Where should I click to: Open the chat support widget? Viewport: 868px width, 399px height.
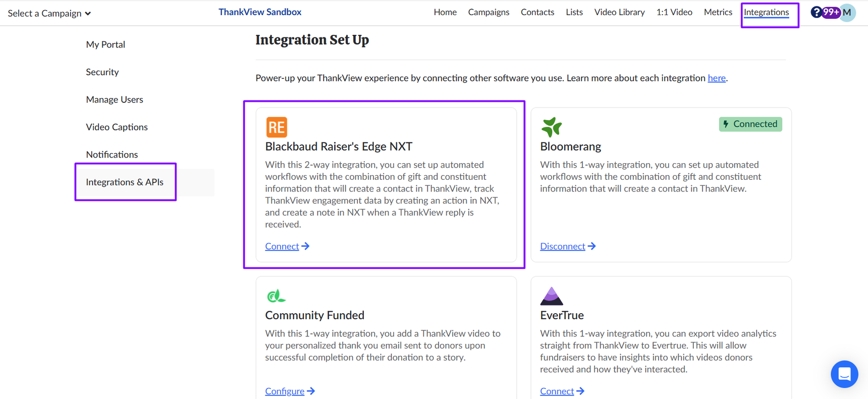click(x=844, y=374)
